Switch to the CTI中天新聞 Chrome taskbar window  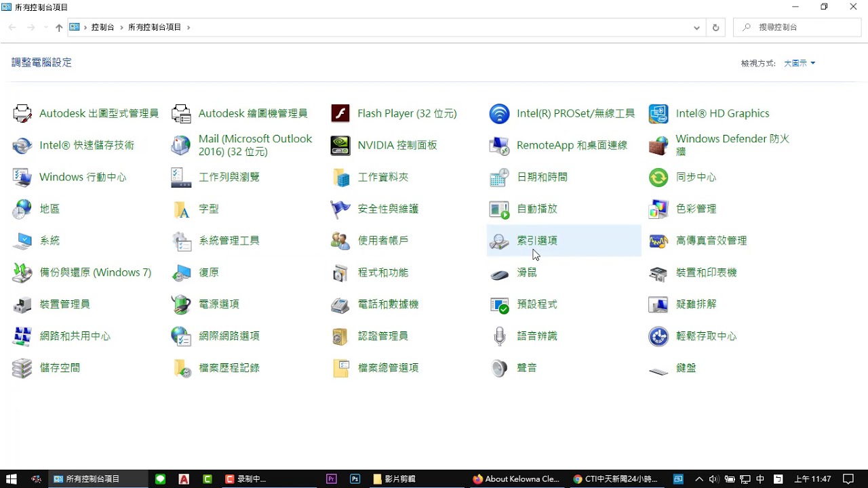pos(616,479)
